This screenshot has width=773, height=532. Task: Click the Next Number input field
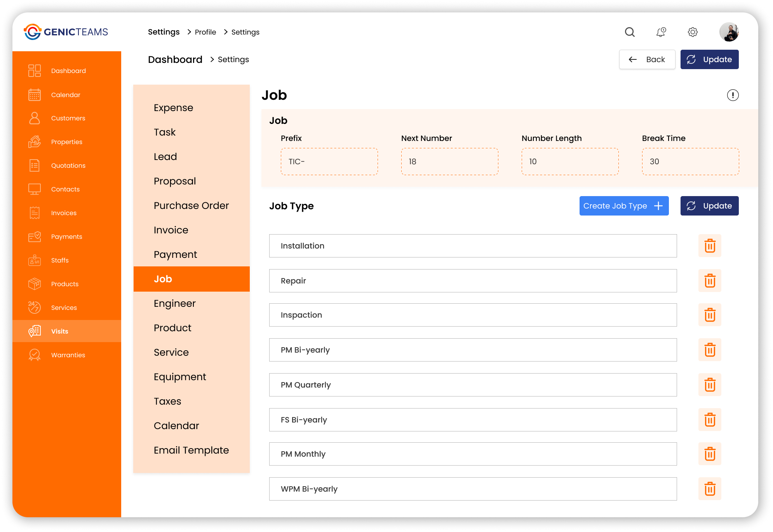tap(450, 162)
